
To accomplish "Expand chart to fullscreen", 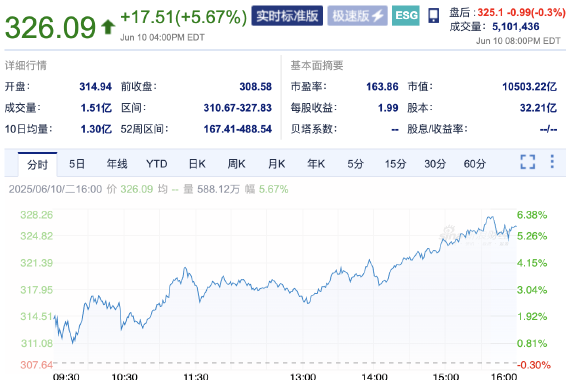I will pyautogui.click(x=527, y=162).
